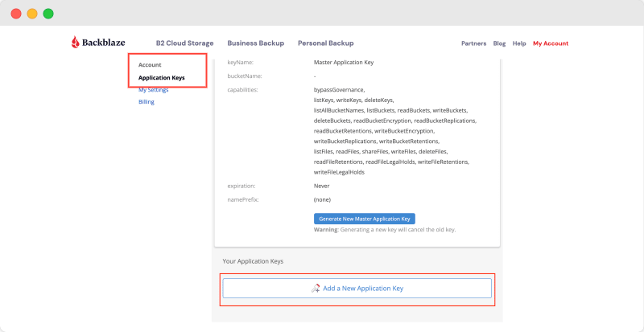Screen dimensions: 644x332
Task: Visit the Partners link in the header
Action: pos(473,43)
